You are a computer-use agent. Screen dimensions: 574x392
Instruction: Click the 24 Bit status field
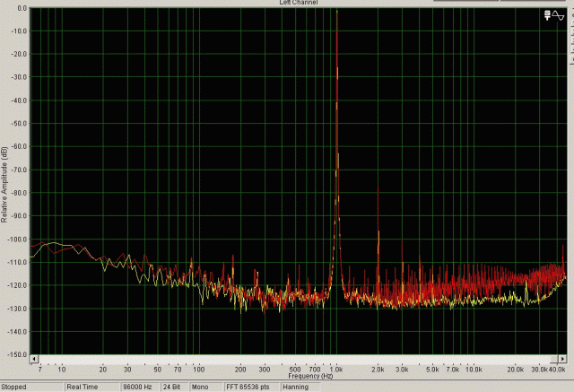pos(175,387)
